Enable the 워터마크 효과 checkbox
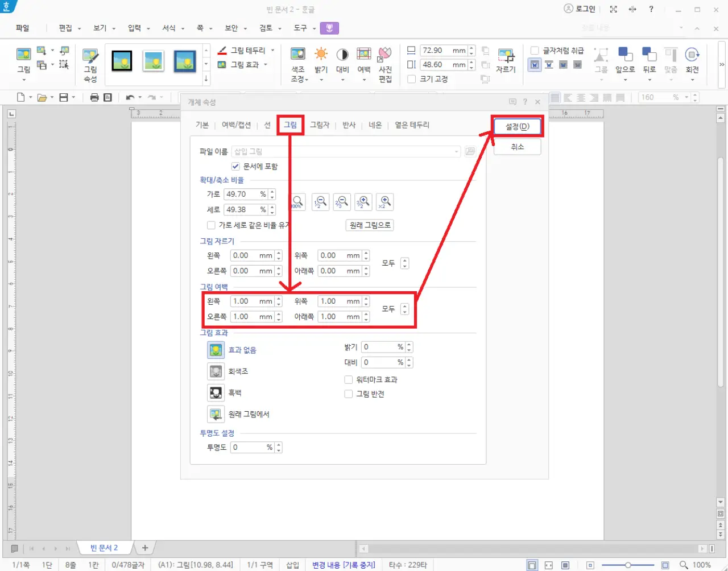This screenshot has width=728, height=571. coord(349,380)
